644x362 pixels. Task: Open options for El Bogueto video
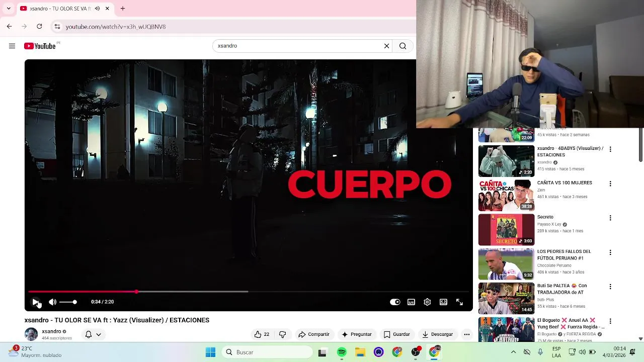pyautogui.click(x=610, y=321)
